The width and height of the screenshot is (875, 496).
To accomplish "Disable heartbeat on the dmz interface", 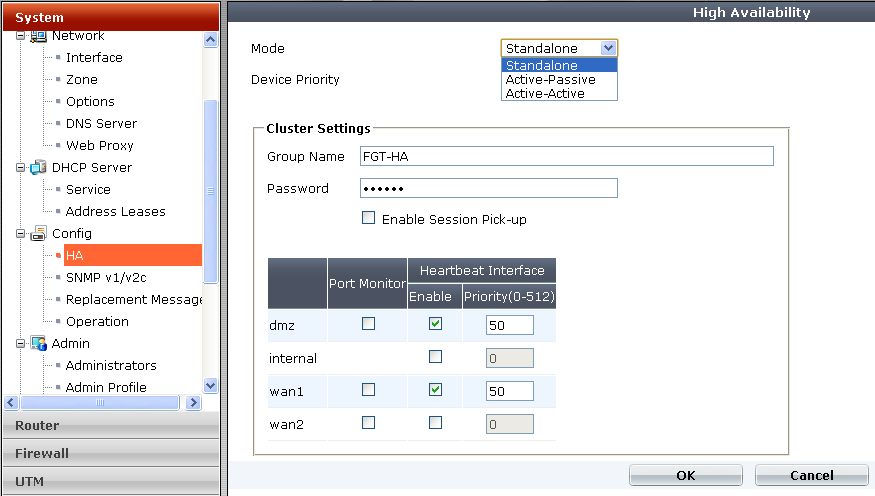I will coord(435,324).
